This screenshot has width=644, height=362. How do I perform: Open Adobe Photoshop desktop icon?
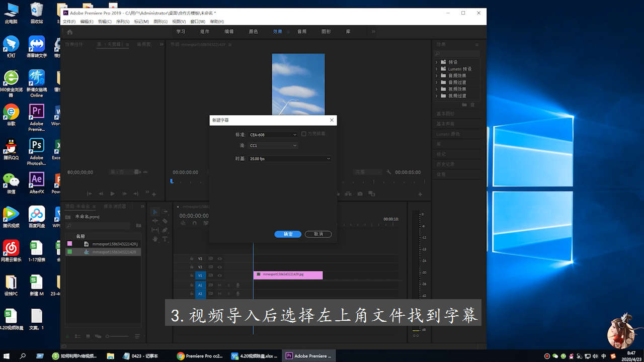[36, 151]
